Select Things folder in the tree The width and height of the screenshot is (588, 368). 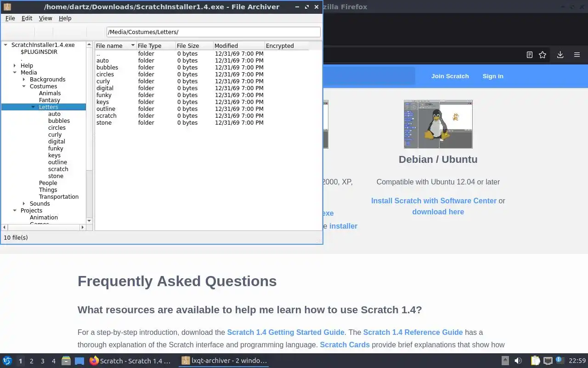48,190
